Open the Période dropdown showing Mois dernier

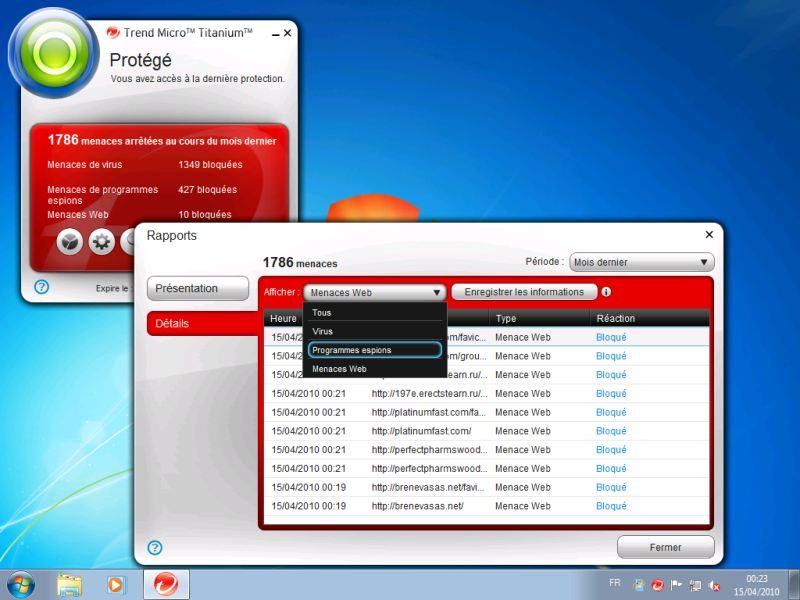click(641, 261)
